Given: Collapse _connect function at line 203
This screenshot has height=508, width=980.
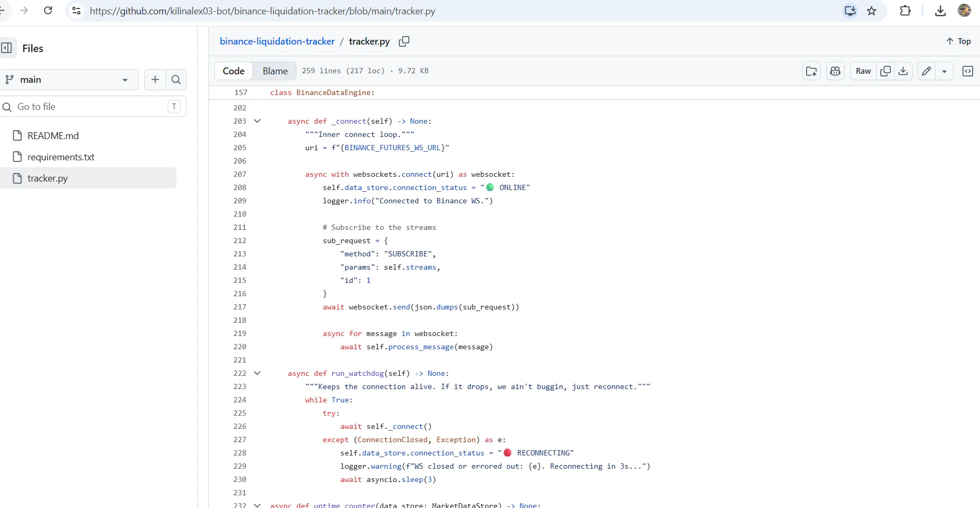Looking at the screenshot, I should [x=257, y=121].
